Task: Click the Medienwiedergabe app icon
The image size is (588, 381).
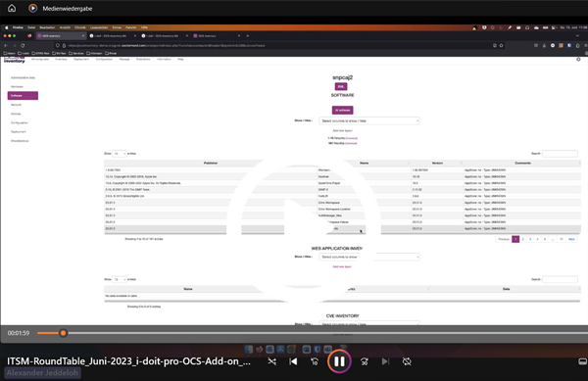Action: point(33,8)
